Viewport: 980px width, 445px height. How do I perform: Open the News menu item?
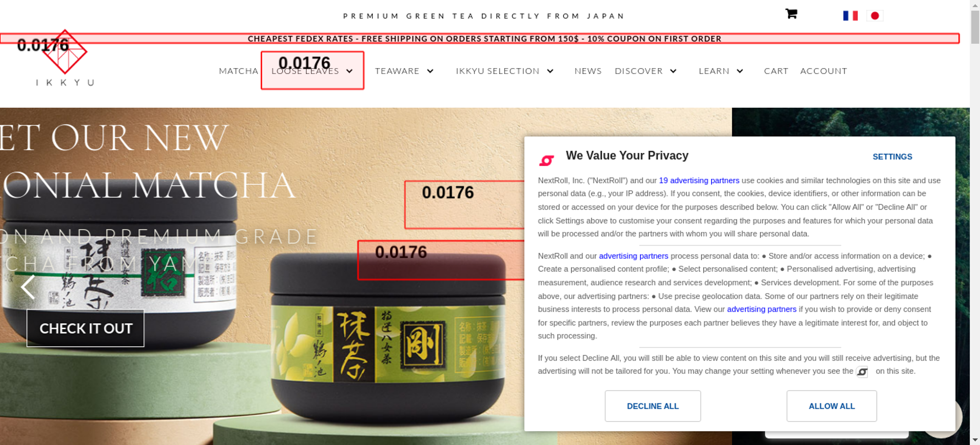588,71
